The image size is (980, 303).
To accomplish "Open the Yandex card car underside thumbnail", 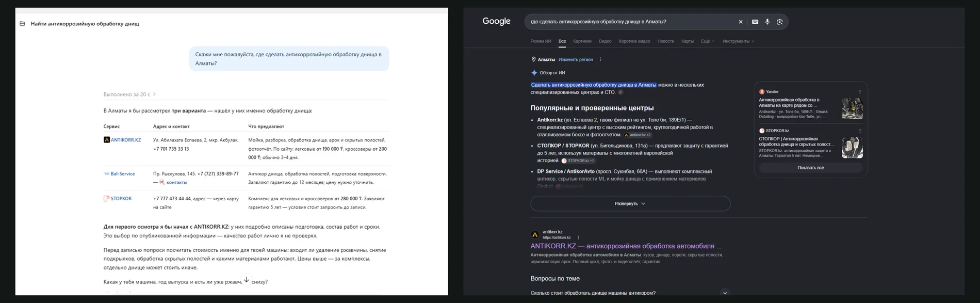I will pyautogui.click(x=852, y=108).
